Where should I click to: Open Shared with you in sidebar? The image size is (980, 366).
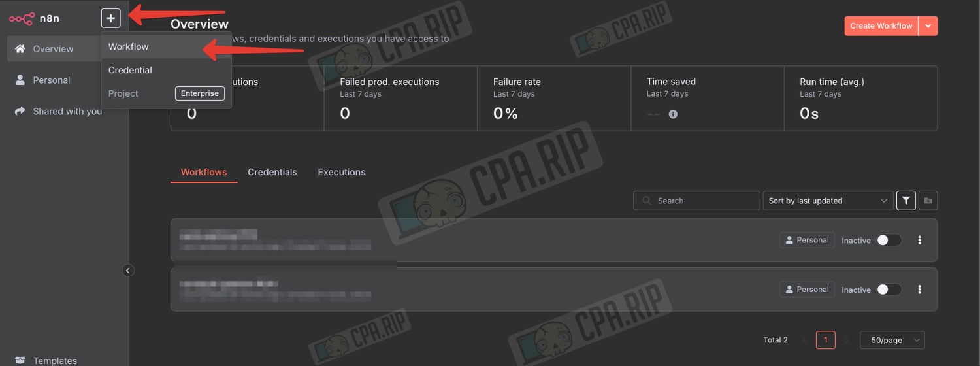67,111
